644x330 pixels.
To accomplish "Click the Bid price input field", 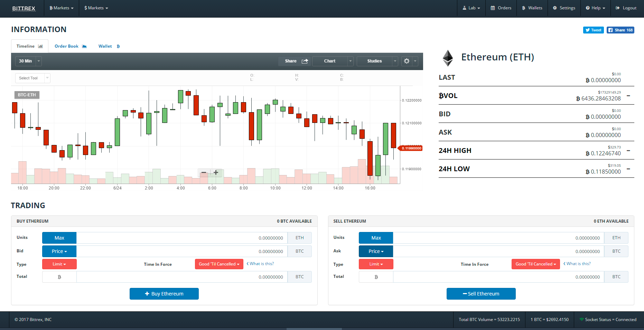I will click(x=182, y=251).
